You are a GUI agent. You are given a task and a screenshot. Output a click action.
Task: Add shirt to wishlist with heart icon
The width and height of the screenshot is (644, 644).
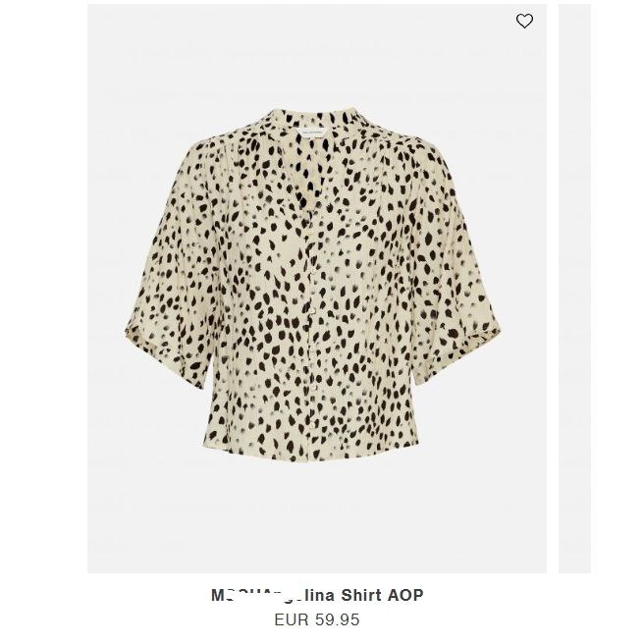[524, 21]
